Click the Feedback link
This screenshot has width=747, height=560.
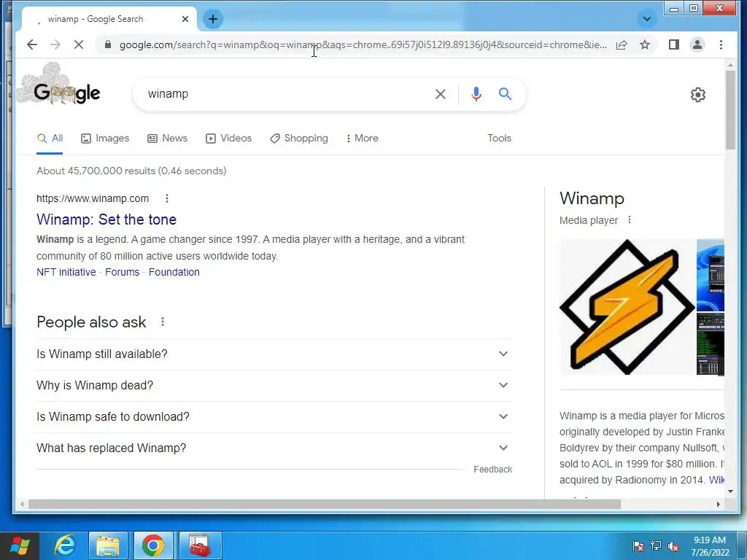click(493, 470)
